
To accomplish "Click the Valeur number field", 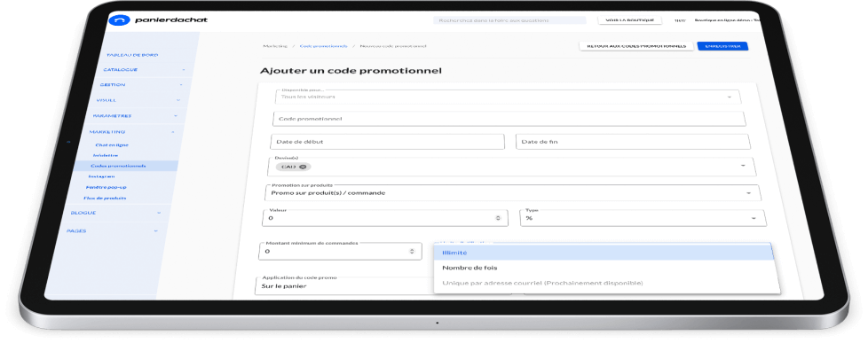I will [x=385, y=218].
